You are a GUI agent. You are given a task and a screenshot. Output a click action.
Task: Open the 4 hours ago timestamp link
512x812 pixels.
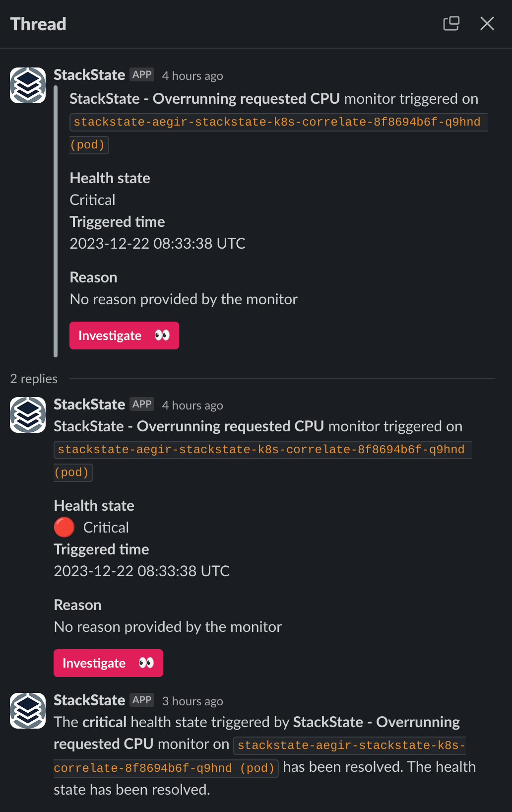pyautogui.click(x=192, y=75)
